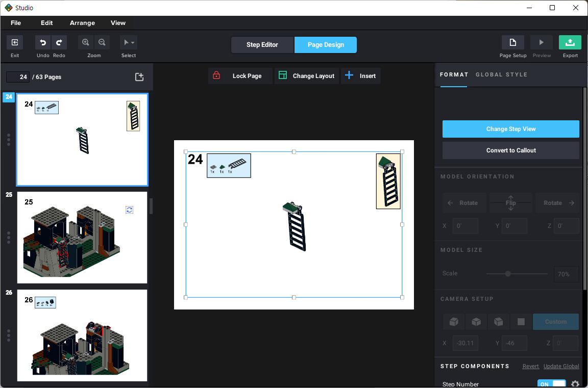
Task: Undo the last action
Action: point(43,43)
